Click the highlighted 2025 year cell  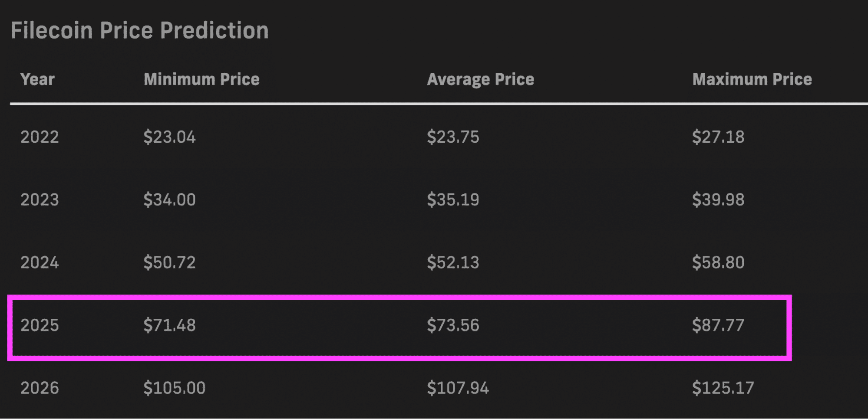40,325
